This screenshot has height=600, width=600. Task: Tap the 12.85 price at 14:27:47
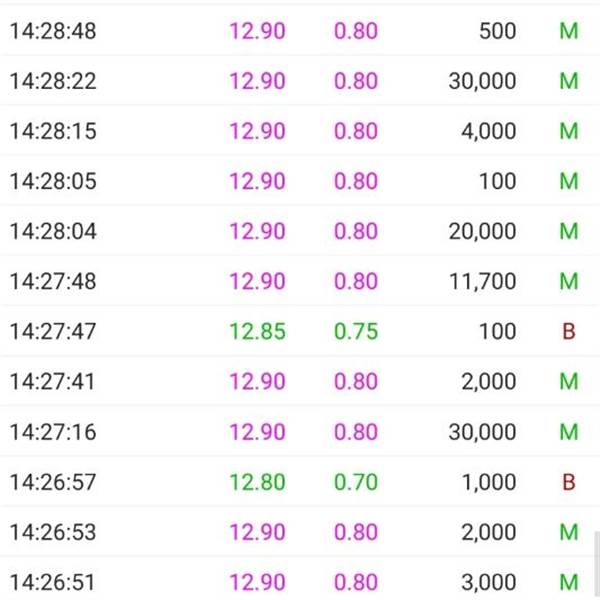tap(257, 331)
